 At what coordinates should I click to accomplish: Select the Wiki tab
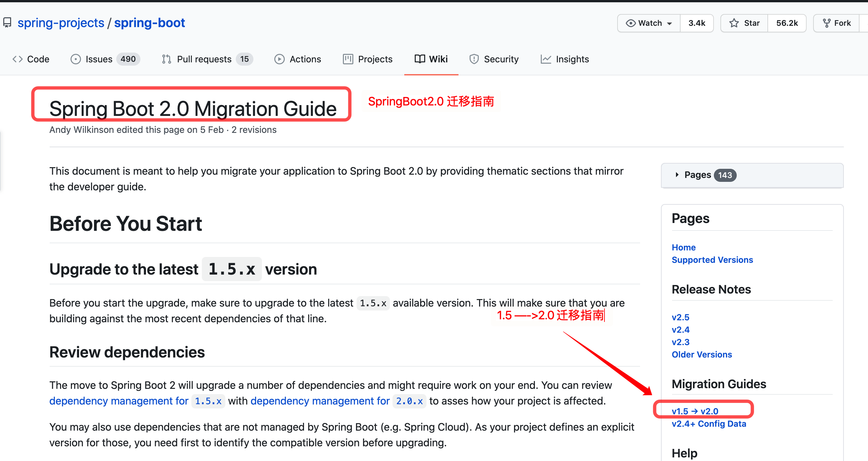(431, 59)
